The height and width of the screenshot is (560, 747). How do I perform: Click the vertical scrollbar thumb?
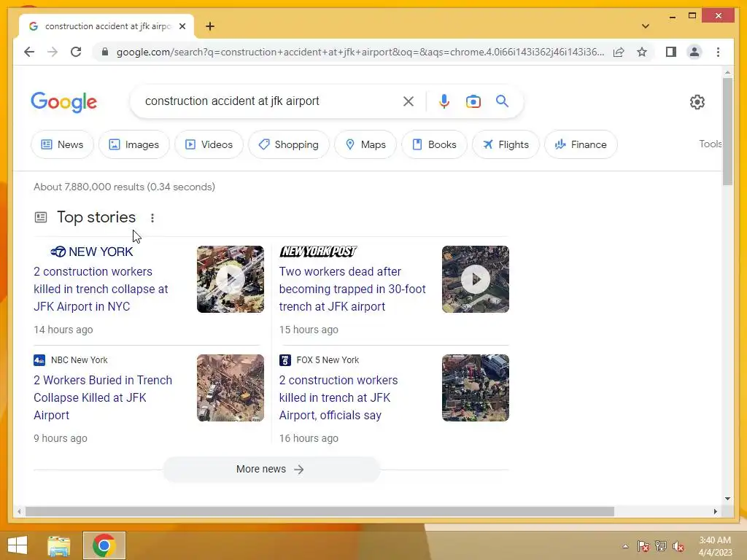pos(727,131)
